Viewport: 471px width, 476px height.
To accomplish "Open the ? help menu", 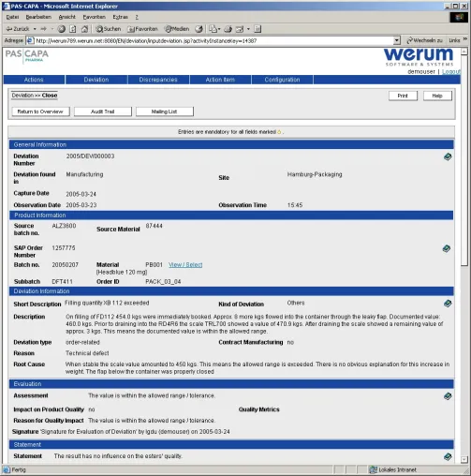I will point(137,17).
